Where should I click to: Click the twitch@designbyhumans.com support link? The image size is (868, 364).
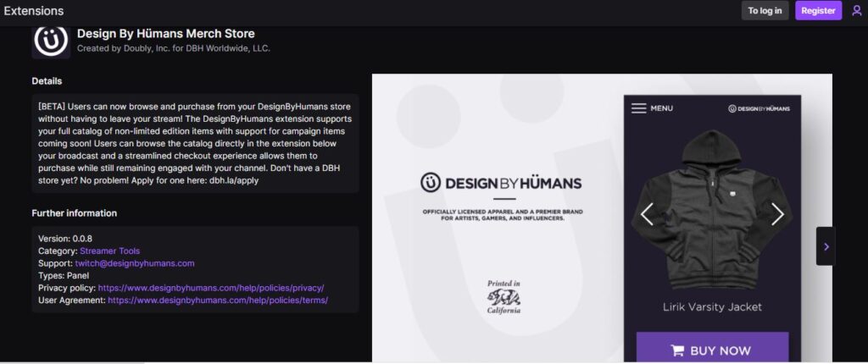(135, 263)
